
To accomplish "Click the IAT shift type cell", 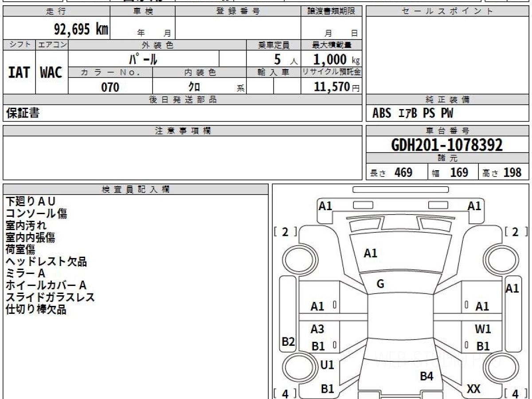I will pos(19,72).
